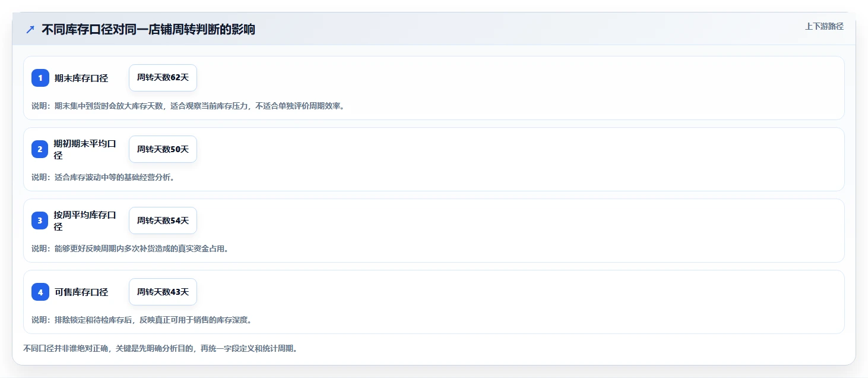Click the note 适合库存波动中等的基础经营分析
Image resolution: width=868 pixels, height=378 pixels.
point(103,177)
